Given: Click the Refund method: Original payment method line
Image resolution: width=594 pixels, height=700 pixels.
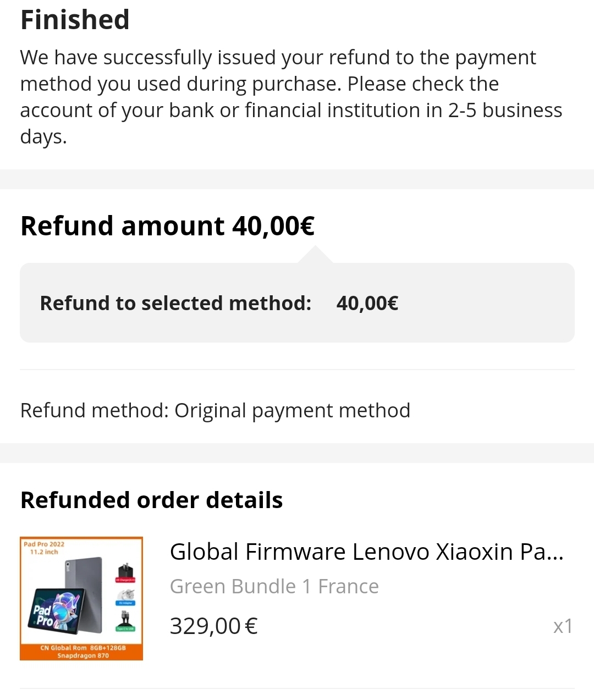Looking at the screenshot, I should [x=215, y=410].
